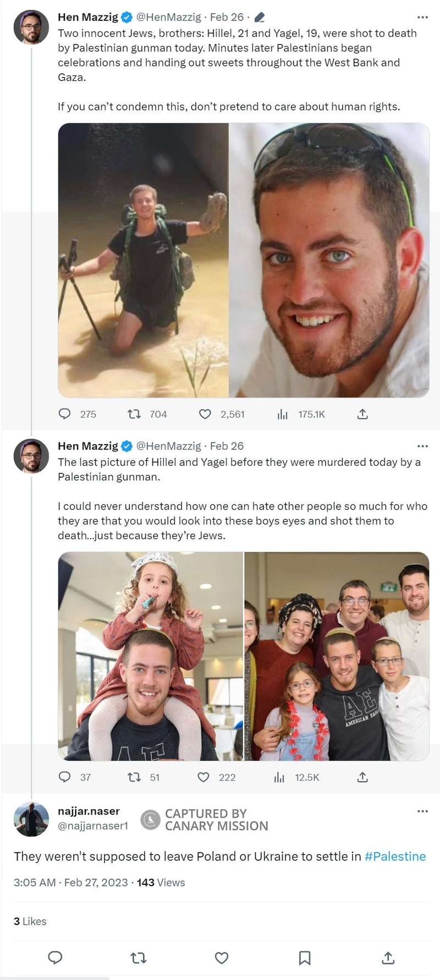440x980 pixels.
Task: Open Hen Mazzig's avatar on first tweet
Action: [x=31, y=26]
